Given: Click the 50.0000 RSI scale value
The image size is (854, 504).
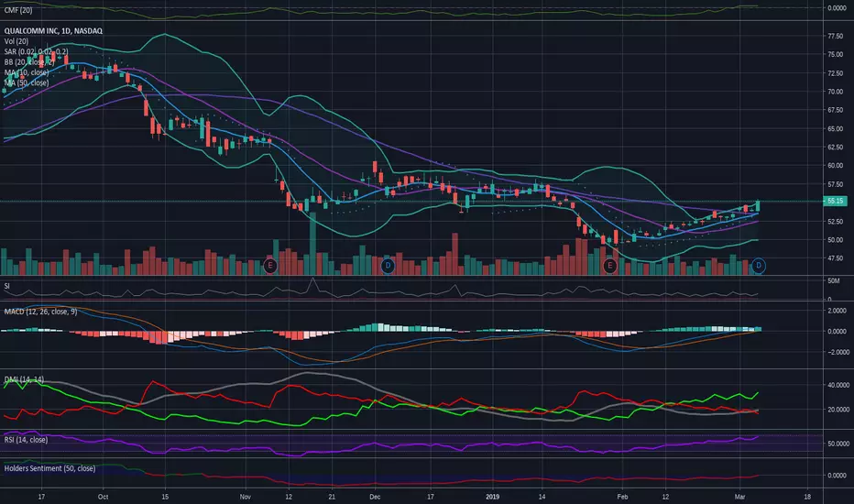Looking at the screenshot, I should click(838, 444).
